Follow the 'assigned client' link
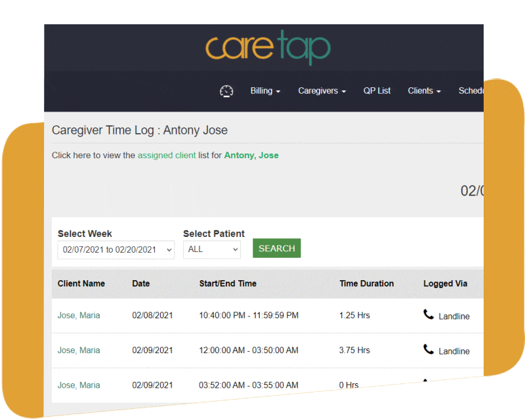 (167, 156)
